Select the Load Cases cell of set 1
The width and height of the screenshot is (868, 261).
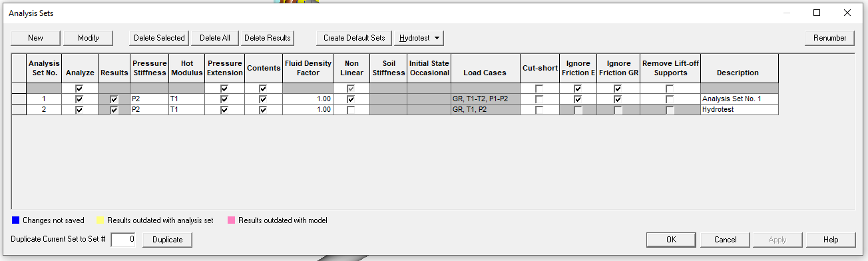point(485,99)
